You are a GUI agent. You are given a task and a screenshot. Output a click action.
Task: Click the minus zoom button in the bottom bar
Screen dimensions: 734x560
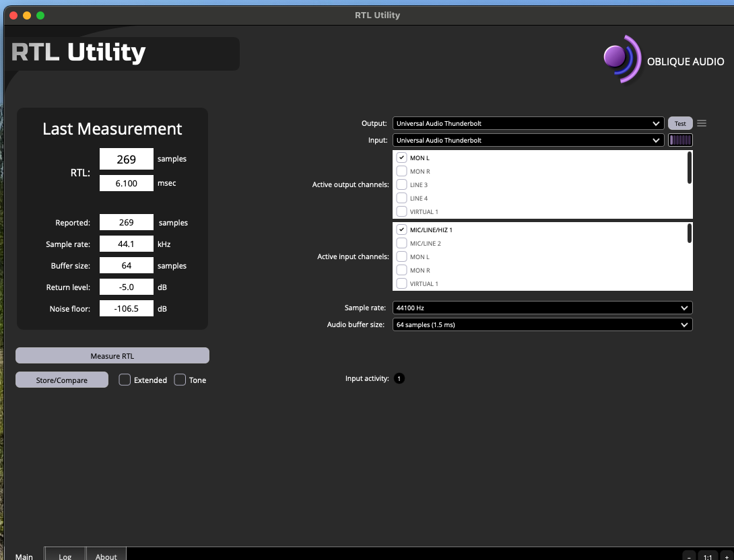[x=689, y=556]
